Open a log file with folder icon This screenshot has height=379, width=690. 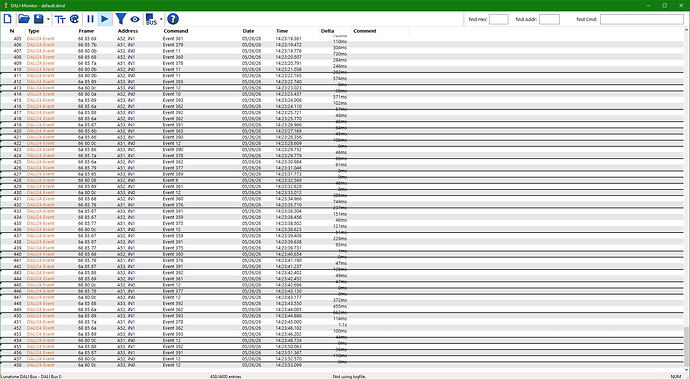point(24,19)
